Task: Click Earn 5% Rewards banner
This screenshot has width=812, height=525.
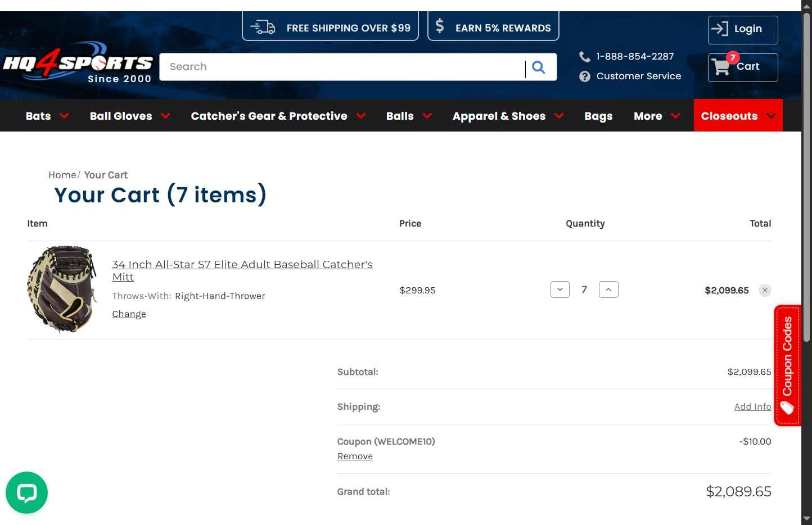Action: (493, 26)
